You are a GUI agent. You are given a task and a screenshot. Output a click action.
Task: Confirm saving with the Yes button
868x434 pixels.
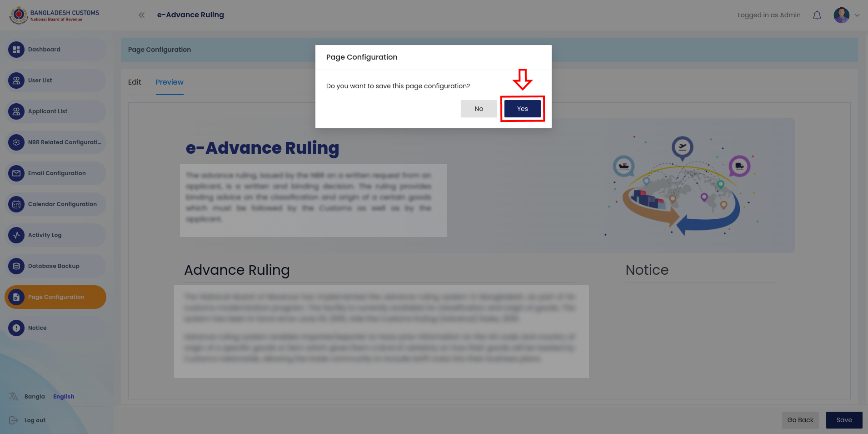pyautogui.click(x=522, y=109)
